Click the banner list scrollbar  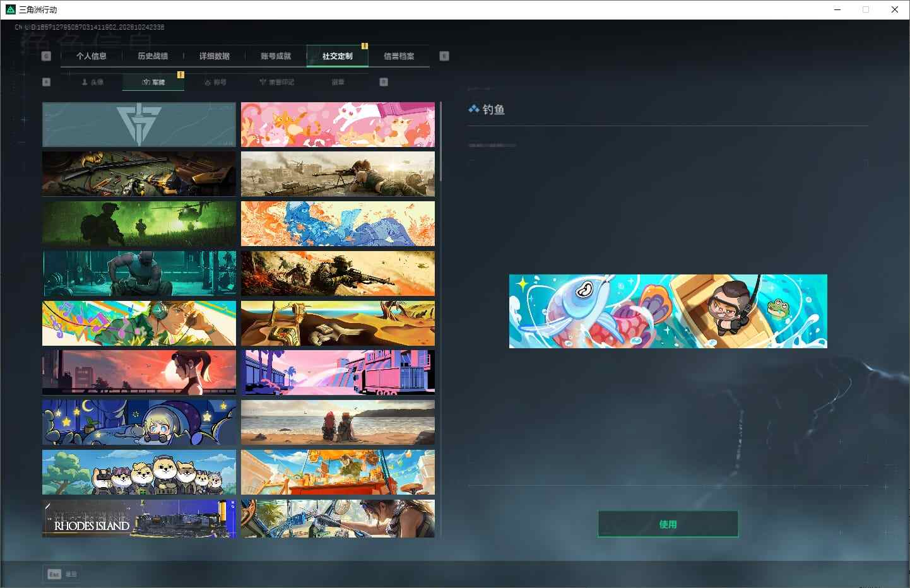click(440, 142)
